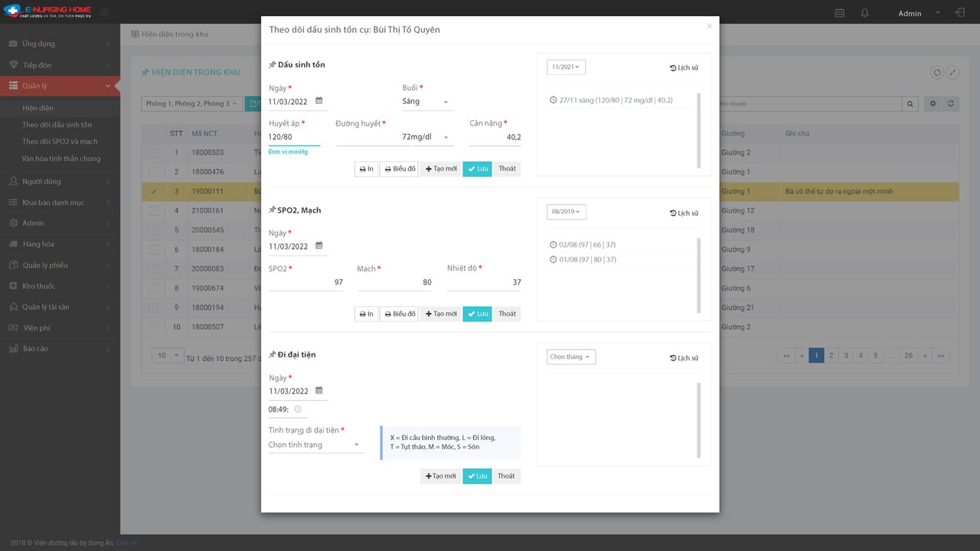Tick the checkbox for row 18000507
This screenshot has width=980, height=551.
(154, 327)
